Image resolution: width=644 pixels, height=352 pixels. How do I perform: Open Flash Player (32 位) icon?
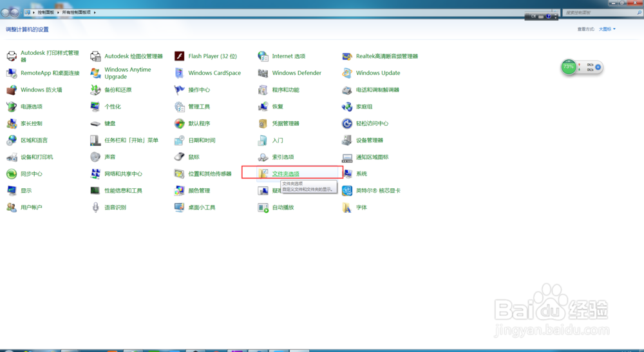[x=179, y=56]
